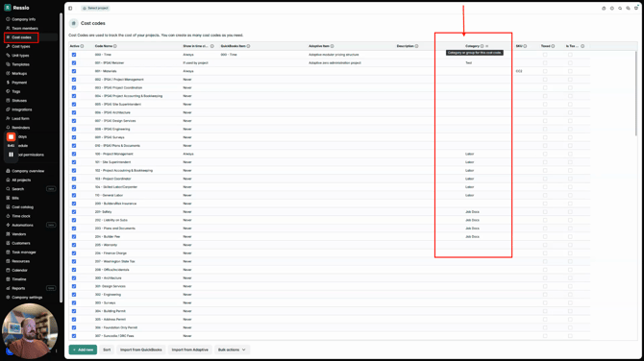The image size is (644, 361).
Task: Open the Select project dropdown
Action: coord(95,9)
